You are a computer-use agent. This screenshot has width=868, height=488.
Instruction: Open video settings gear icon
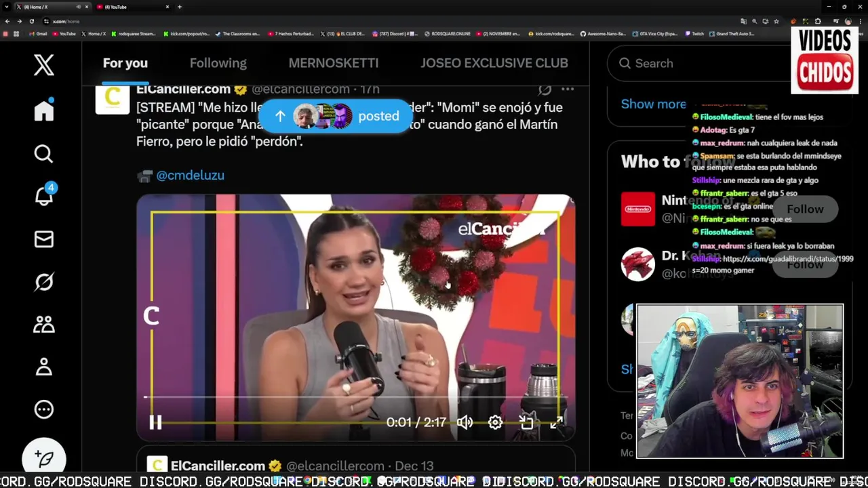coord(495,422)
